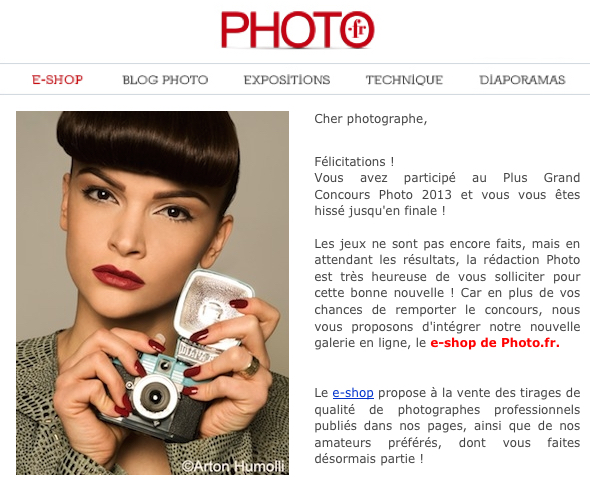Viewport: 590px width, 494px height.
Task: Open the EXPOSITIONS navigation item
Action: 287,80
